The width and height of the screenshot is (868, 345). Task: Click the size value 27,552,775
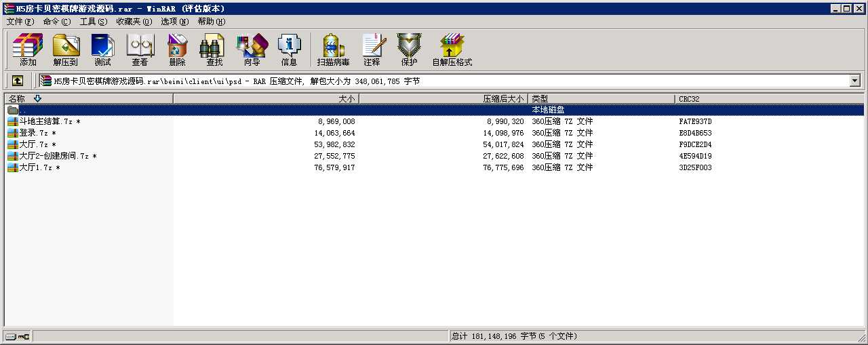point(334,156)
